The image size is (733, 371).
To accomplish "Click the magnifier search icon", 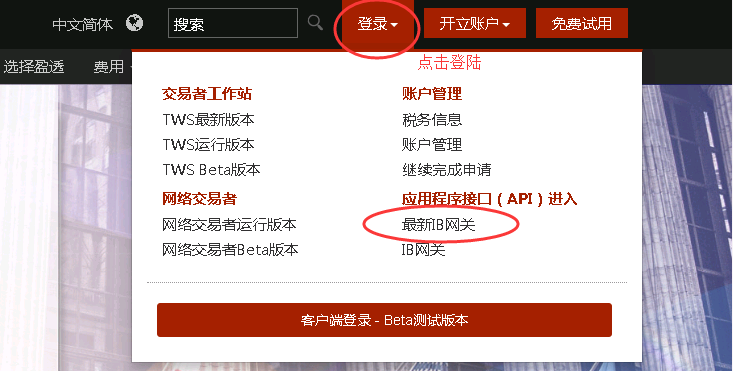I will click(315, 22).
